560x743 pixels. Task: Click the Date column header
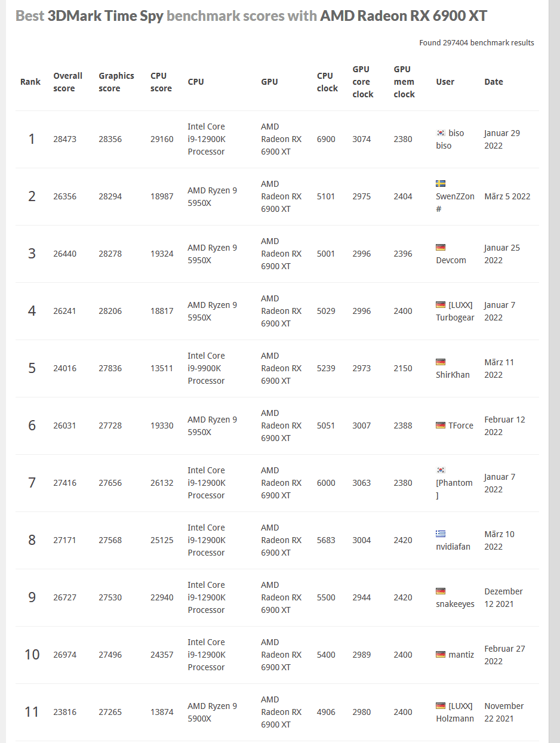pyautogui.click(x=494, y=82)
